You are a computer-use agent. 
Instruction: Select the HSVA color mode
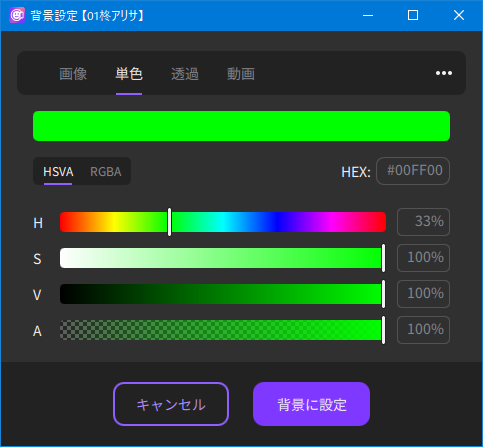click(58, 172)
